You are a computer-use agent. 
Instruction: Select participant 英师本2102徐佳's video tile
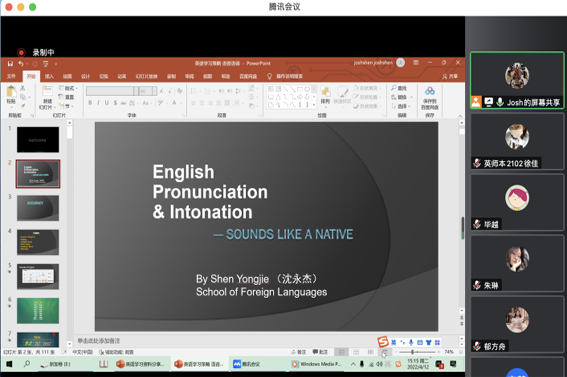click(x=517, y=141)
